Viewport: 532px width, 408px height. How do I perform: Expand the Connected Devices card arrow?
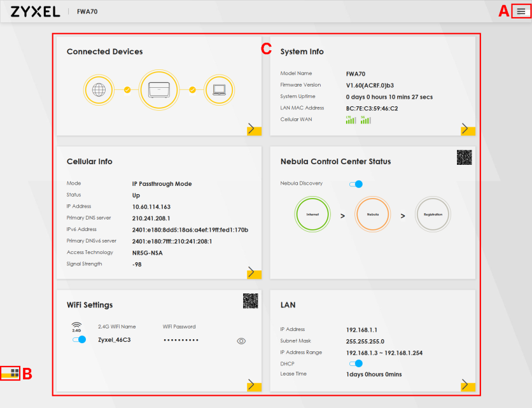[x=253, y=129]
